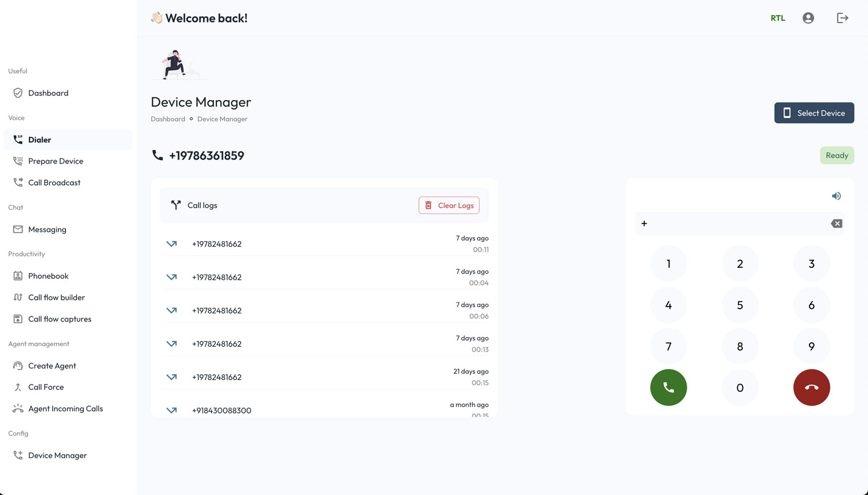Click the phone number input field
This screenshot has width=868, height=495.
tap(735, 224)
